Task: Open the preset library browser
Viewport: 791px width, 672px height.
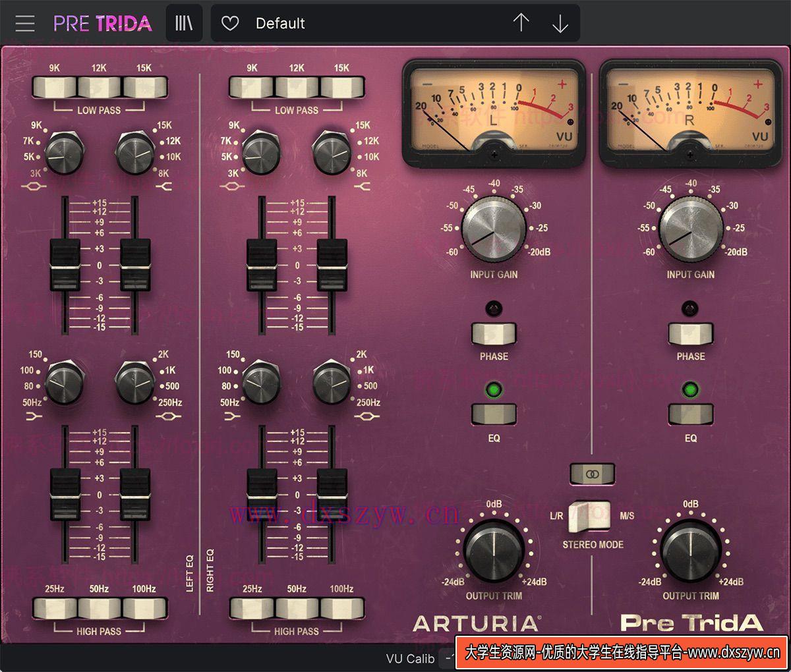Action: [184, 24]
